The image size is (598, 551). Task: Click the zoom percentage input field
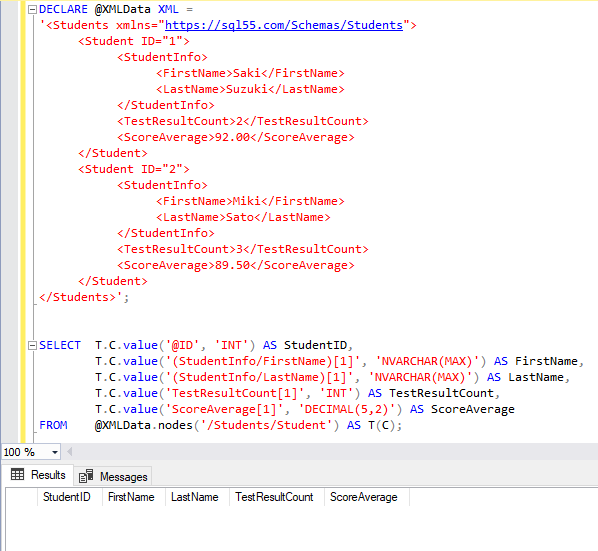pos(26,452)
